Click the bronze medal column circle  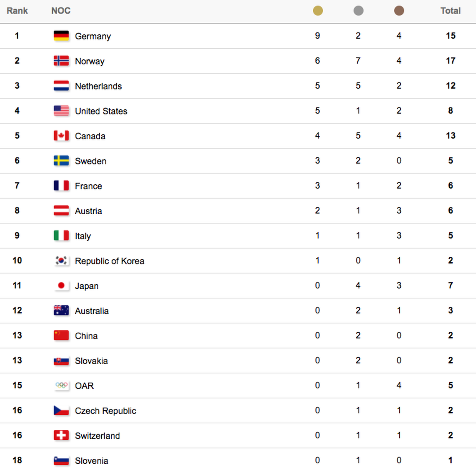pos(399,11)
